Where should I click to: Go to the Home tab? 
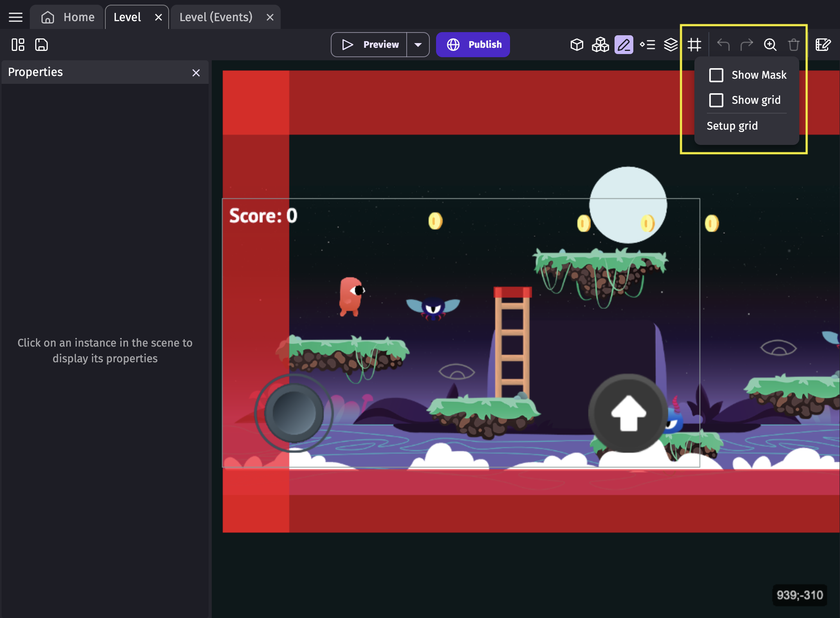pyautogui.click(x=68, y=17)
